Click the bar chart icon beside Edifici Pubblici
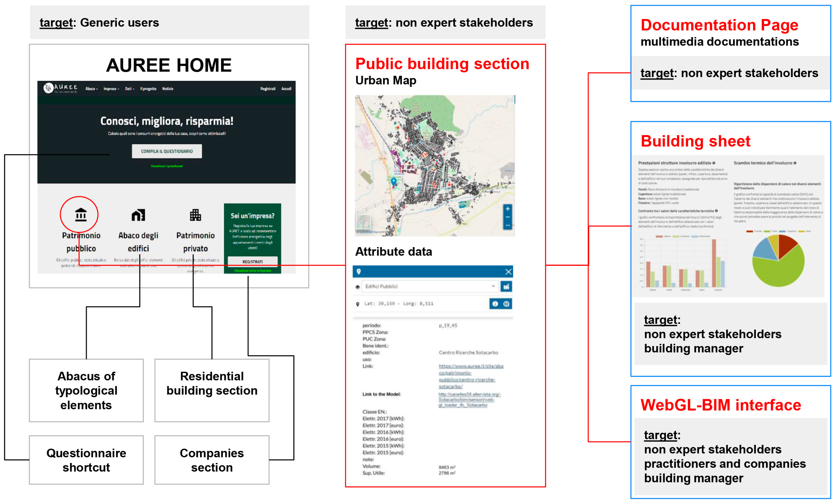 (x=506, y=287)
